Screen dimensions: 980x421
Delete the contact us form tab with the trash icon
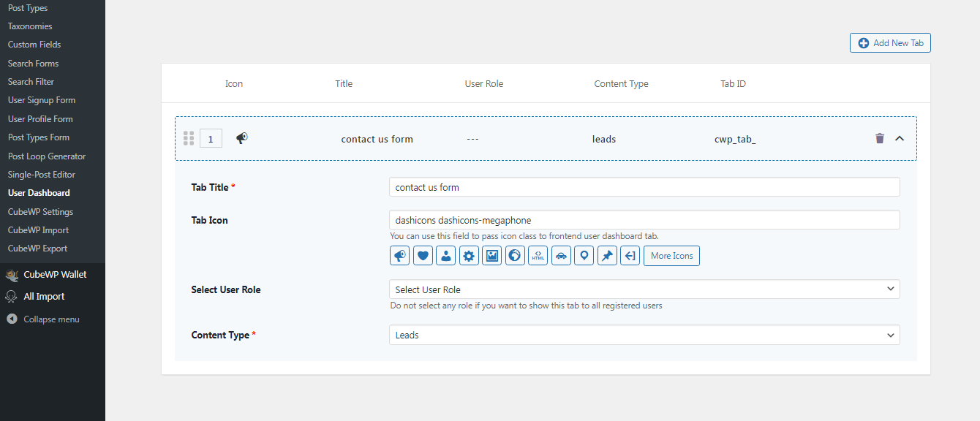[x=880, y=138]
